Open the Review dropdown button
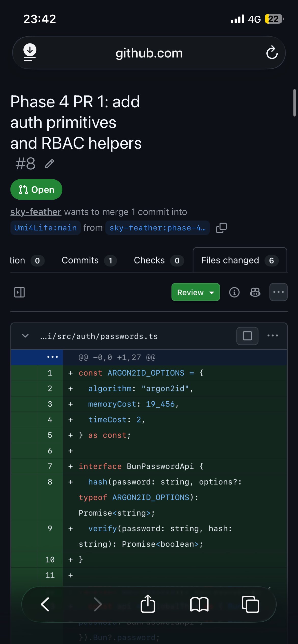Viewport: 298px width, 644px height. click(196, 292)
